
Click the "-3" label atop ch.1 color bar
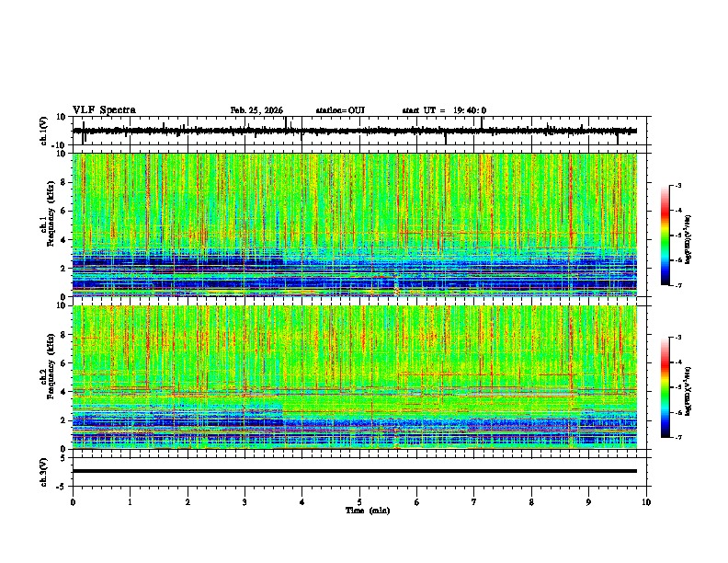coord(677,185)
